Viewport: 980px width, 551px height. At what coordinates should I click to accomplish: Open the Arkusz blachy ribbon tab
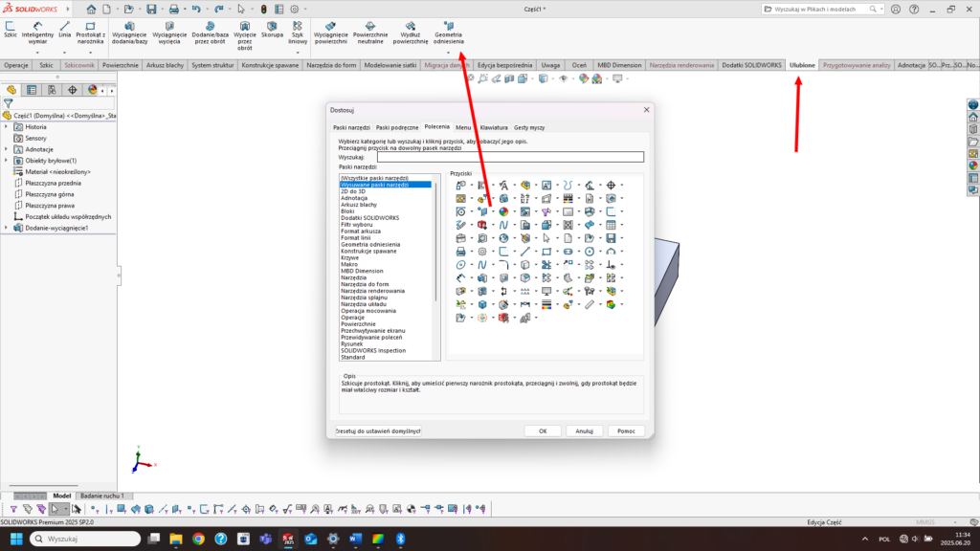[x=165, y=65]
